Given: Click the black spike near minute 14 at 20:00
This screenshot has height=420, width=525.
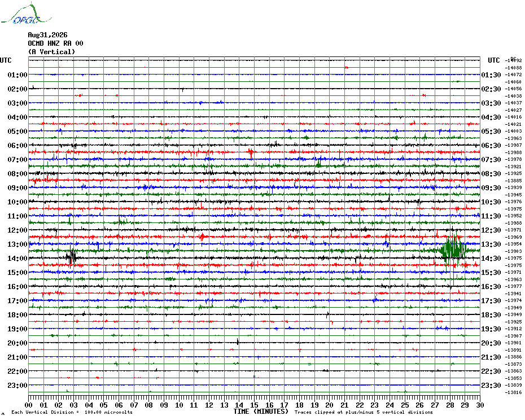Looking at the screenshot, I should 238,342.
